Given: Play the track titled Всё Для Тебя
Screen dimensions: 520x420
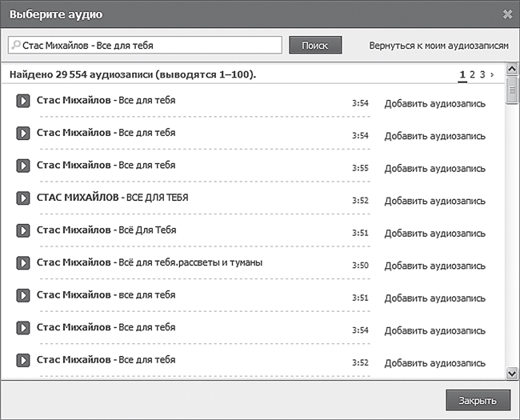Looking at the screenshot, I should pyautogui.click(x=23, y=230).
